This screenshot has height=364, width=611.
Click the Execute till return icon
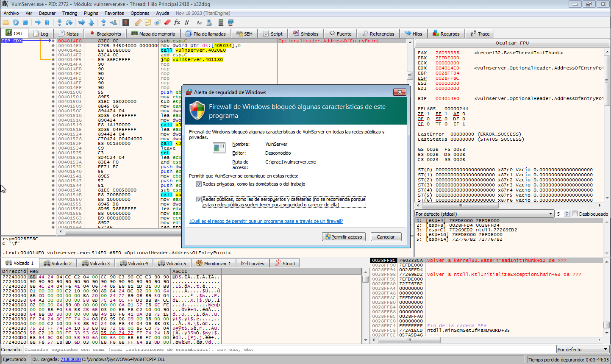coord(104,22)
